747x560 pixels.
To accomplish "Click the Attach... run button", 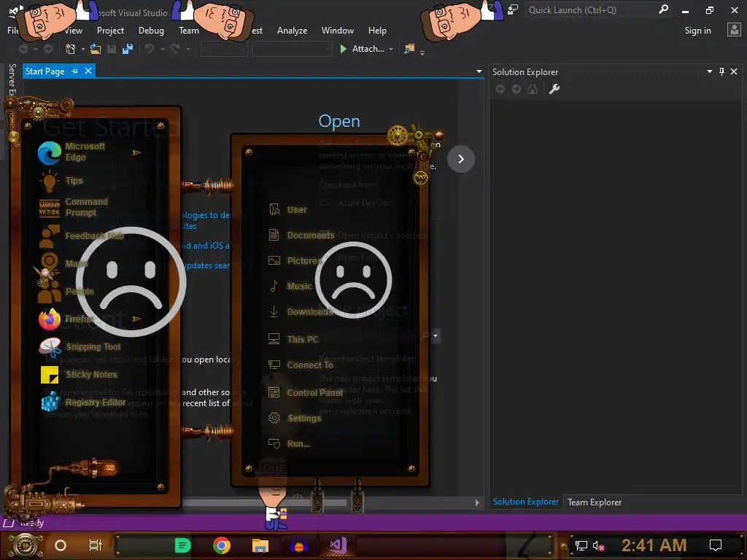I will pos(362,49).
